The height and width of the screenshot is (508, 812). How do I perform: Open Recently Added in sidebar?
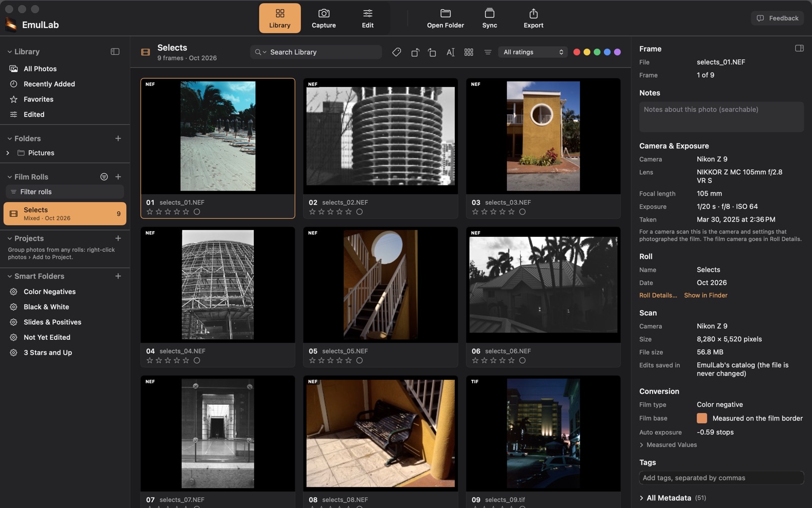(65, 84)
